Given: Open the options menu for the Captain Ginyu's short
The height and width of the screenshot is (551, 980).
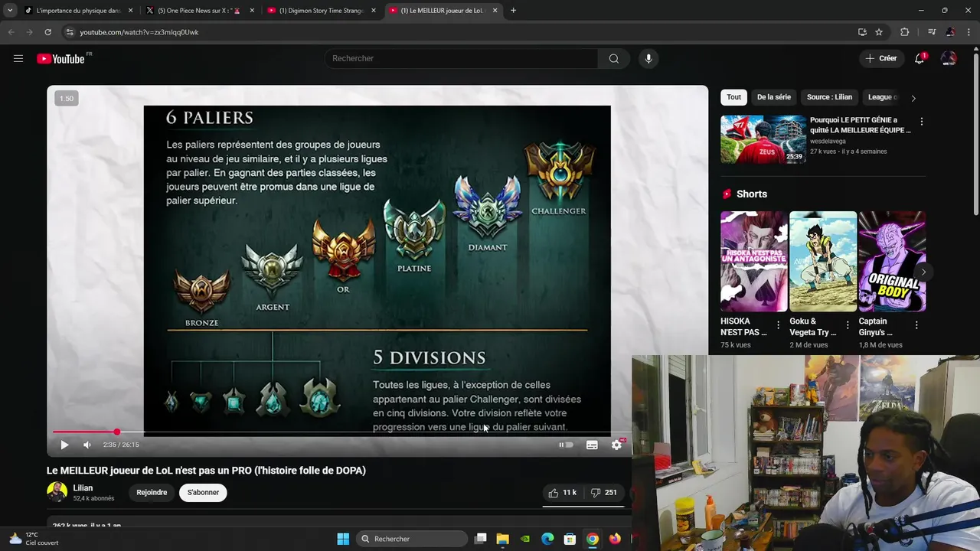Looking at the screenshot, I should [916, 325].
